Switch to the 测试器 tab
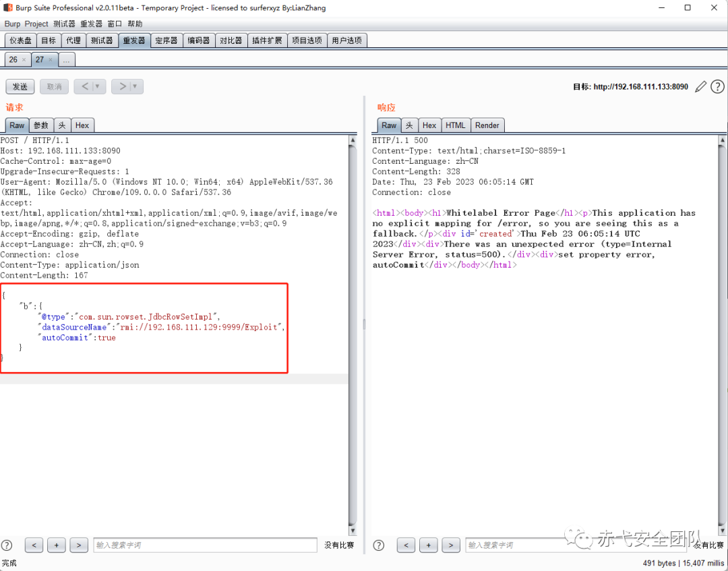Screen dimensions: 728x571 tap(102, 40)
